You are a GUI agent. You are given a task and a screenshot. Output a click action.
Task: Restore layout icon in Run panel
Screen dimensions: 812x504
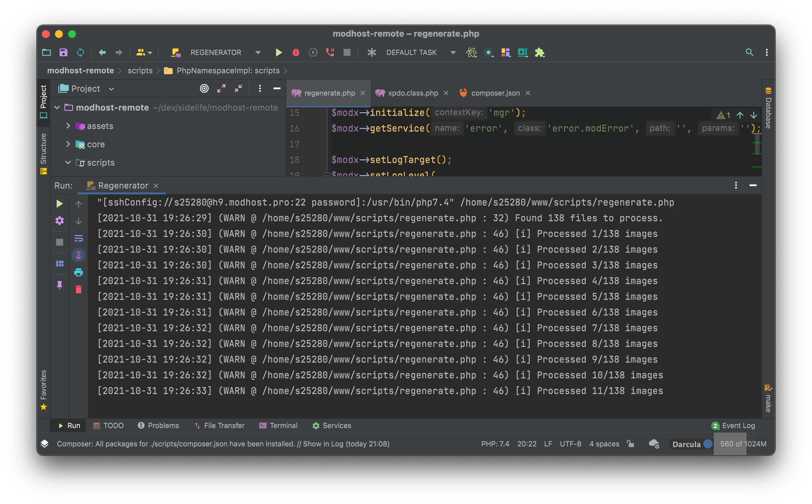[x=59, y=264]
